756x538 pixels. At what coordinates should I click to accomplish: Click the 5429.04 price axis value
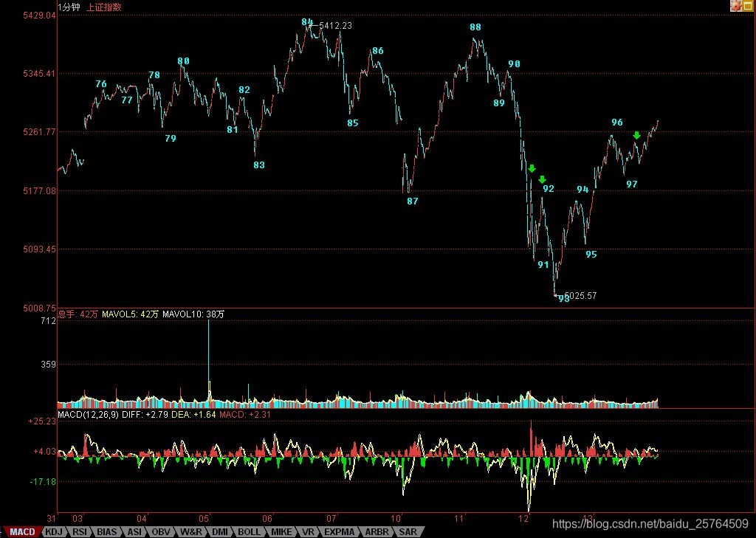coord(40,15)
